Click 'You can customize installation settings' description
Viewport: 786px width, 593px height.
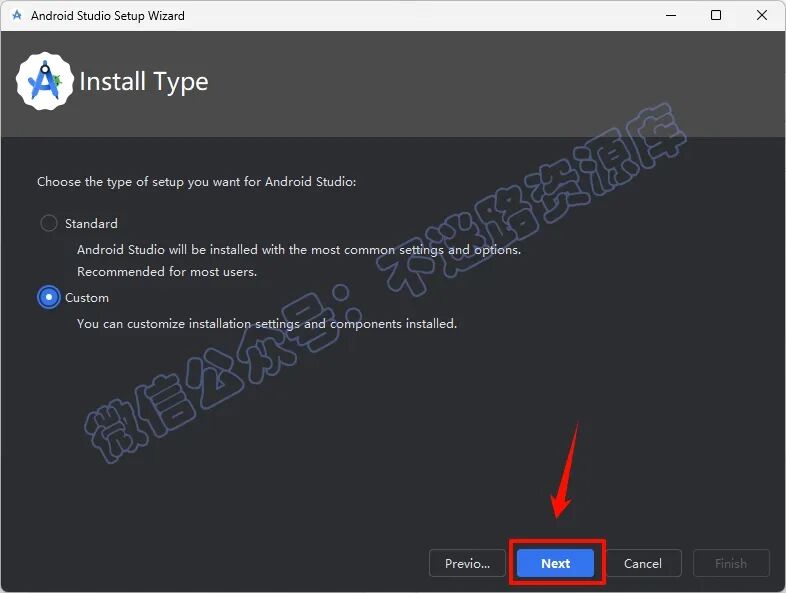[267, 324]
